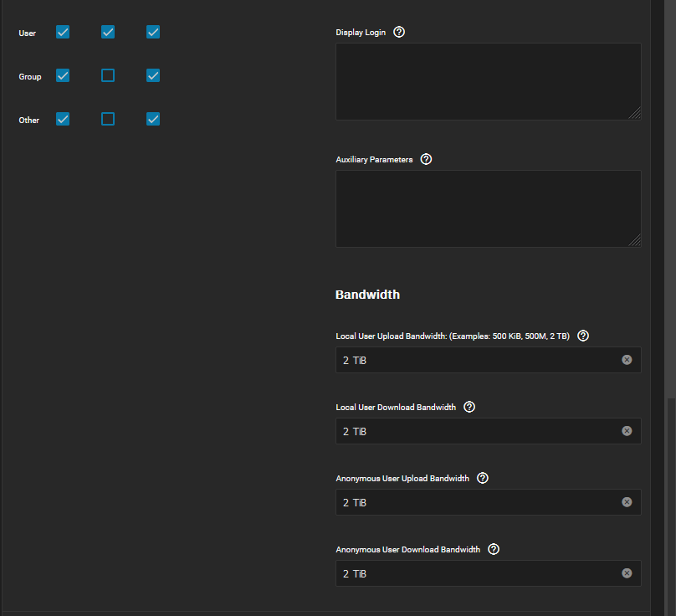Show help for Anonymous User Upload Bandwidth
This screenshot has height=616, width=676.
tap(483, 478)
